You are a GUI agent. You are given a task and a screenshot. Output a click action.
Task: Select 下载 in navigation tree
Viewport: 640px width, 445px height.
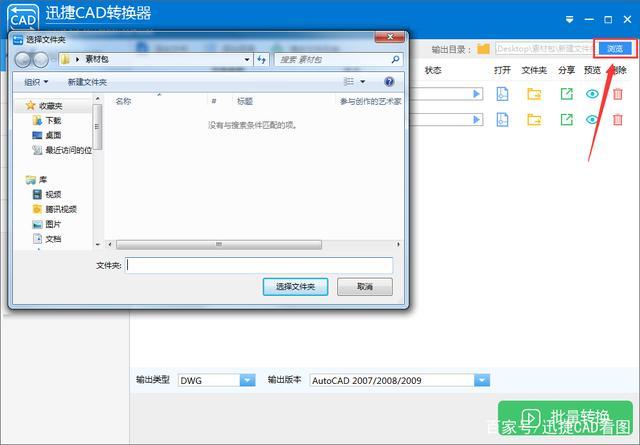click(x=47, y=120)
